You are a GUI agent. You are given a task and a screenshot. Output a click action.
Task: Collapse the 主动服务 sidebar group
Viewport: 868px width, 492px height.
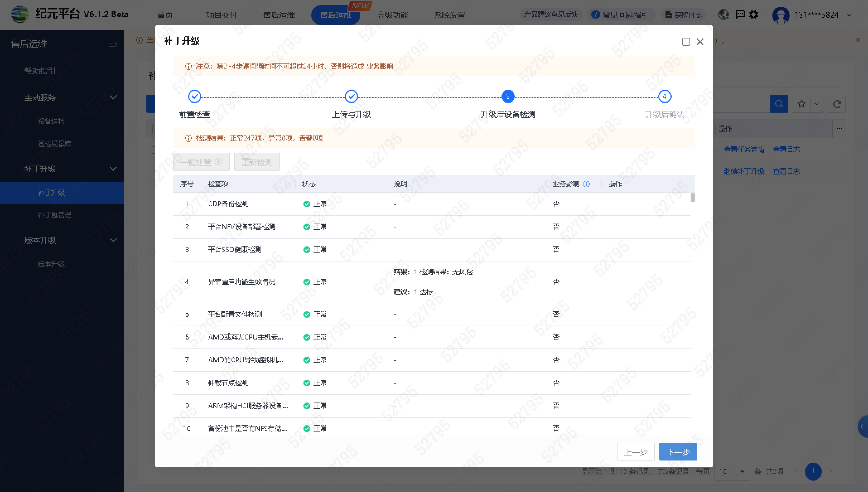[113, 98]
